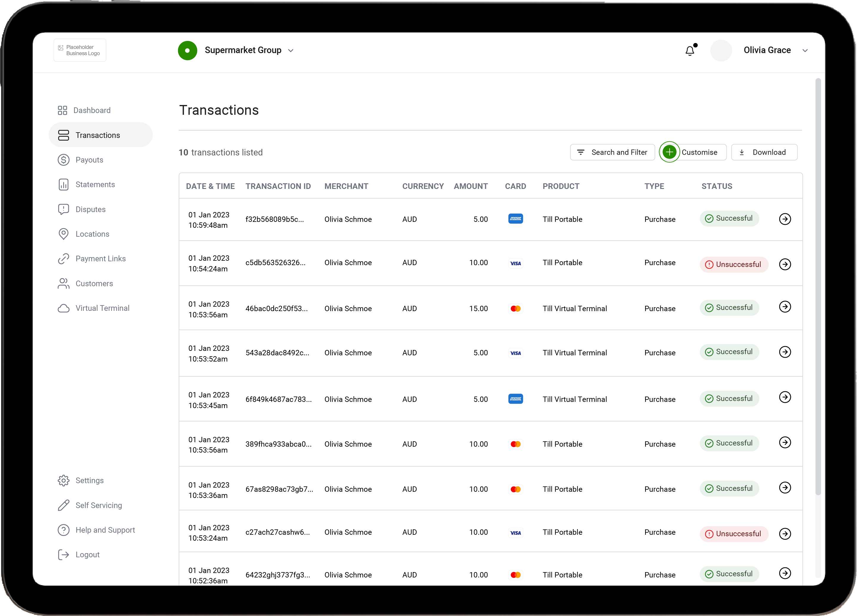Open Self Servicing from the sidebar
857x616 pixels.
(x=90, y=505)
